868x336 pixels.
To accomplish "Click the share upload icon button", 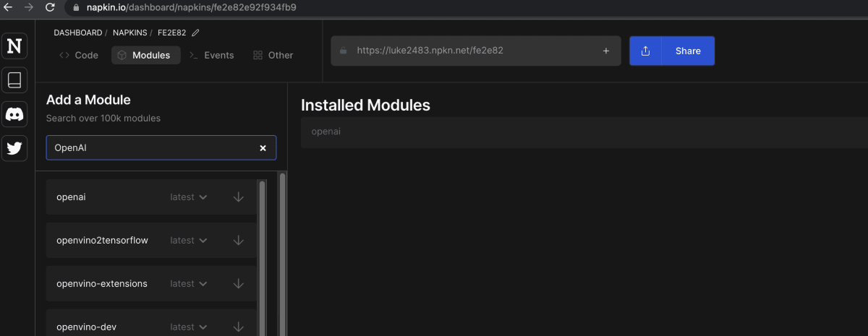I will click(x=646, y=51).
